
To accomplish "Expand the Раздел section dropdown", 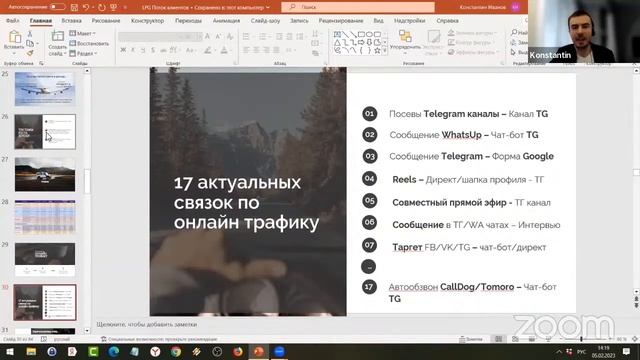I will 83,53.
